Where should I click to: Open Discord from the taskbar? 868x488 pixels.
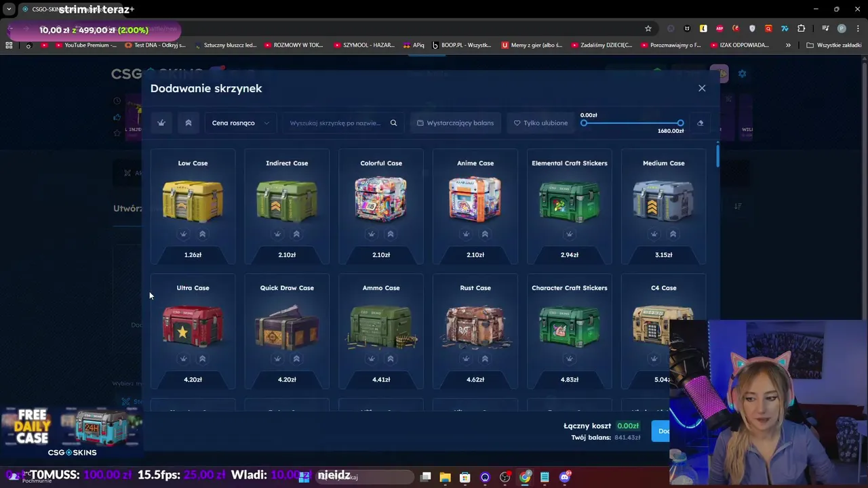tap(565, 477)
